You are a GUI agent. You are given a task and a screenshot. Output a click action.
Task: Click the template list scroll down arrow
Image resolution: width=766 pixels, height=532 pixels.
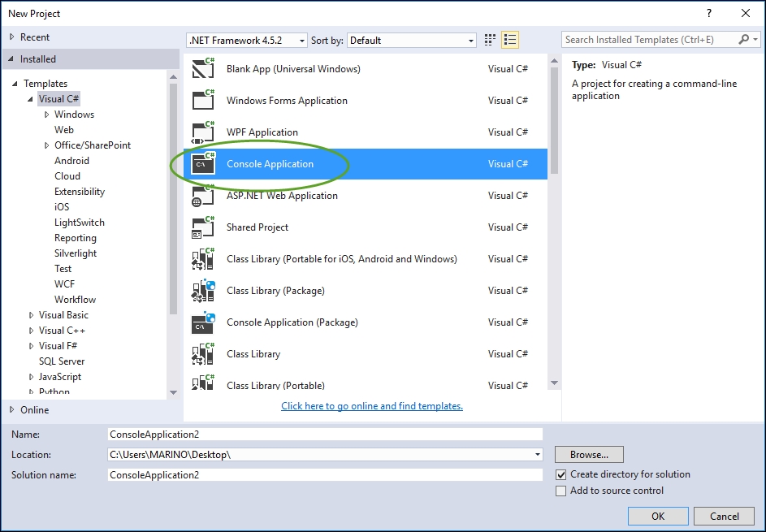coord(554,383)
